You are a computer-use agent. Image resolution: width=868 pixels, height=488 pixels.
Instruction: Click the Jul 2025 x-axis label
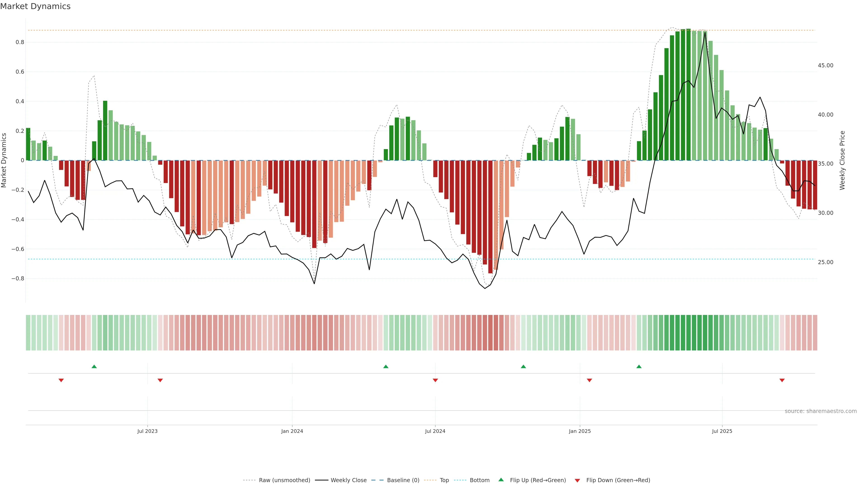tap(722, 431)
